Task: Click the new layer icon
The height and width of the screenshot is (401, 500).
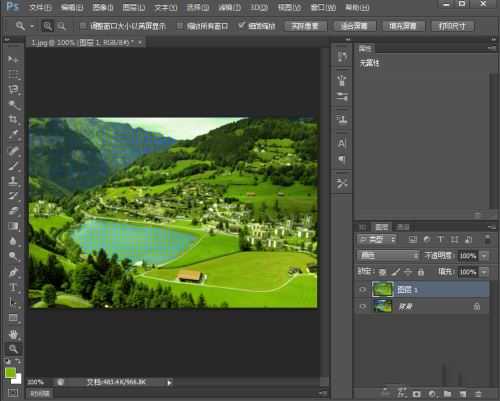Action: [x=463, y=394]
